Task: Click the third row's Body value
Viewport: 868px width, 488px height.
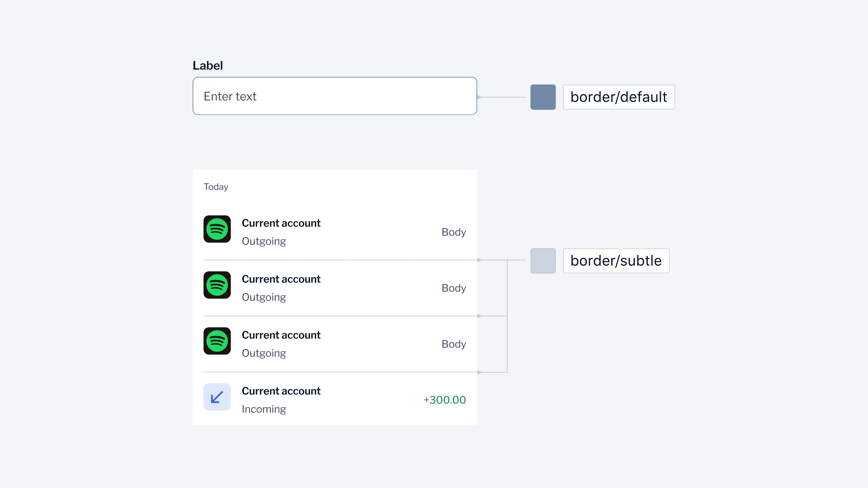Action: (x=453, y=344)
